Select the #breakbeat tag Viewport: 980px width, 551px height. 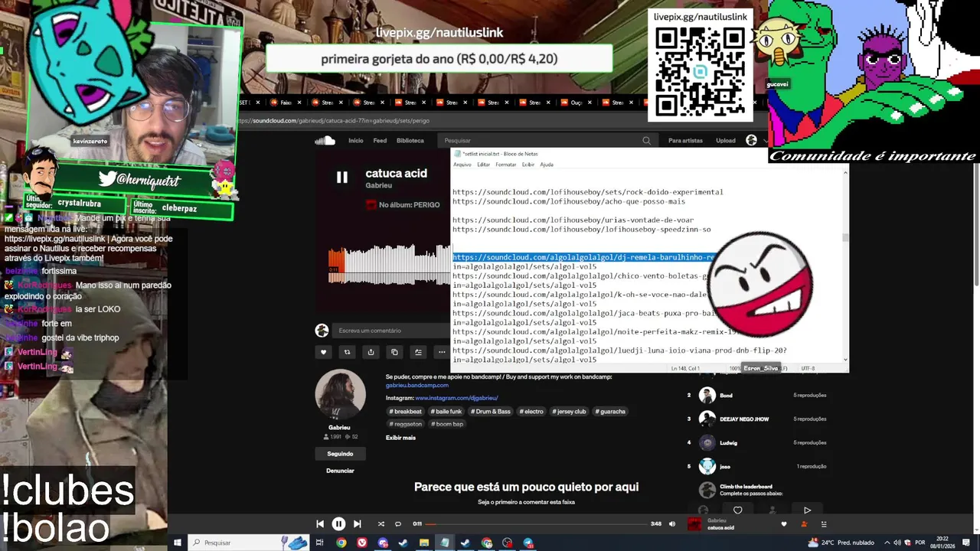point(407,412)
